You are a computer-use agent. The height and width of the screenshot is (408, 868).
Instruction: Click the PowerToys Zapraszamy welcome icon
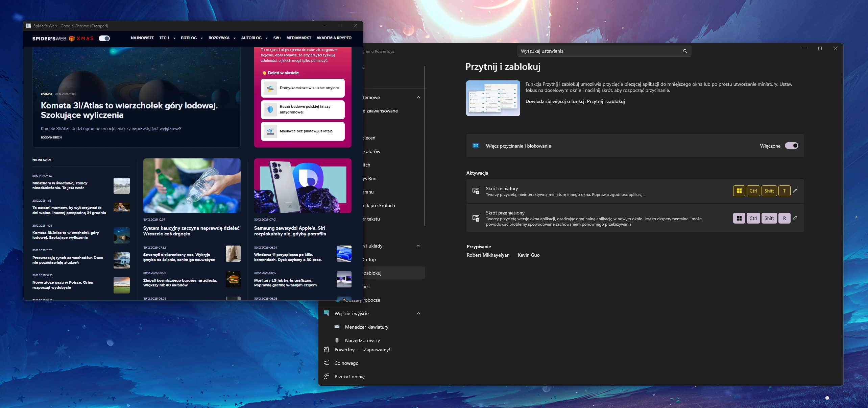(x=327, y=349)
